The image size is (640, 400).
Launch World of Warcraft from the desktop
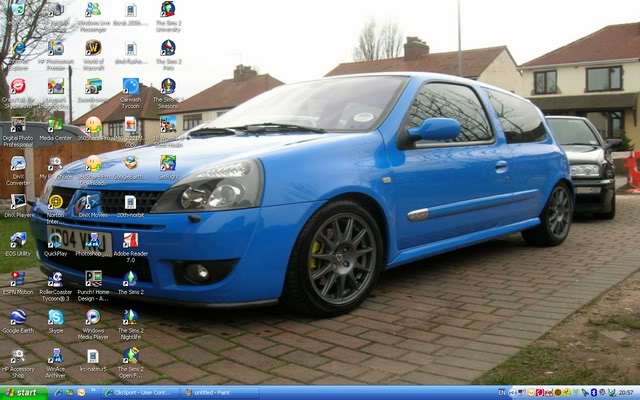pos(93,48)
